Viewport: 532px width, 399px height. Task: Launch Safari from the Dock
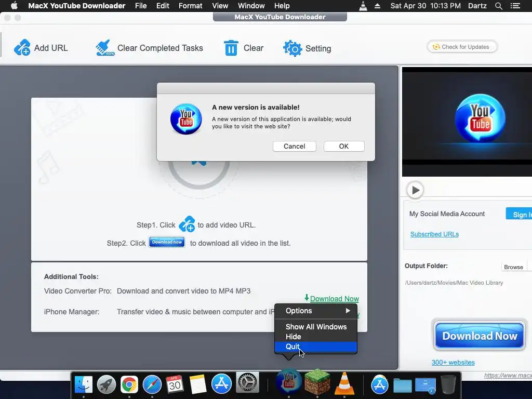pyautogui.click(x=152, y=384)
